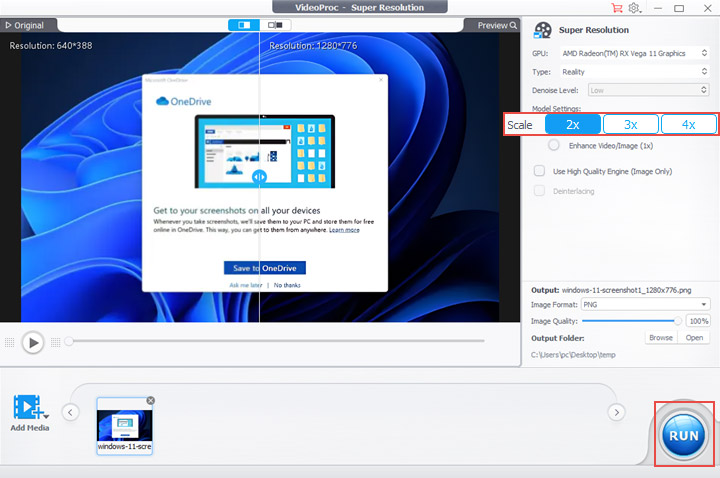Click the Original play tab

(x=25, y=25)
